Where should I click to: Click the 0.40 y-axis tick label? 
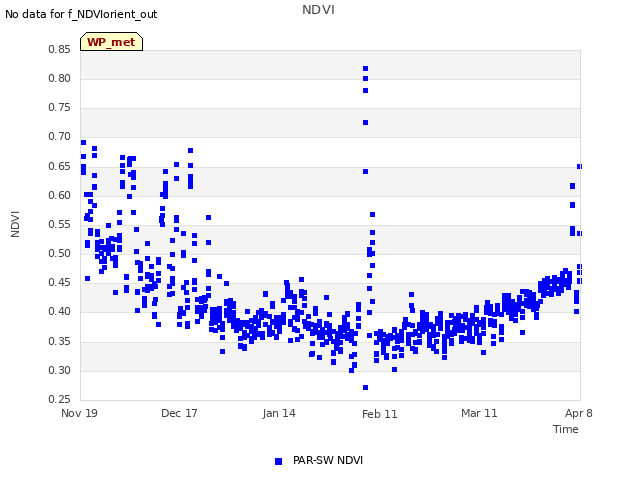click(59, 311)
